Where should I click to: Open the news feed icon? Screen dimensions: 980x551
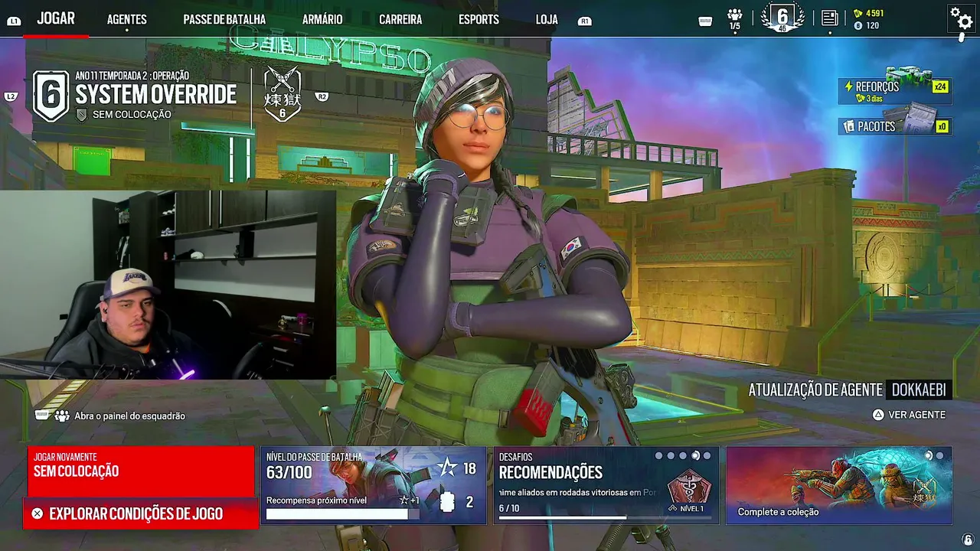pyautogui.click(x=829, y=18)
